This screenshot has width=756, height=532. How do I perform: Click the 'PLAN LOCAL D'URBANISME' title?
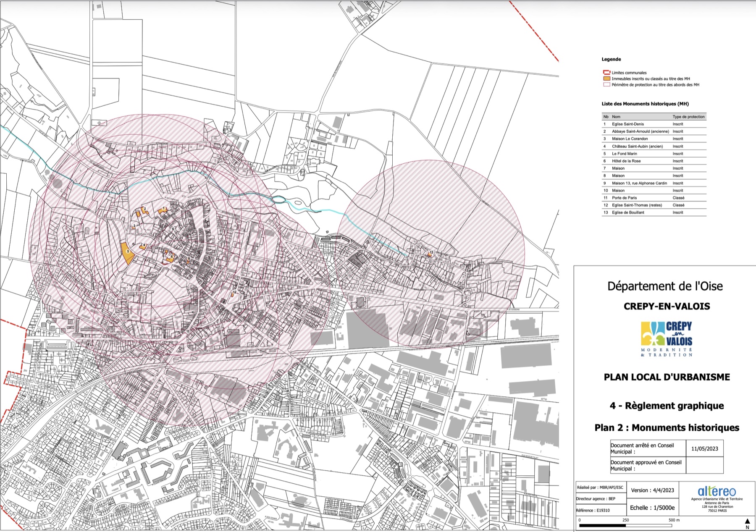[x=667, y=377]
